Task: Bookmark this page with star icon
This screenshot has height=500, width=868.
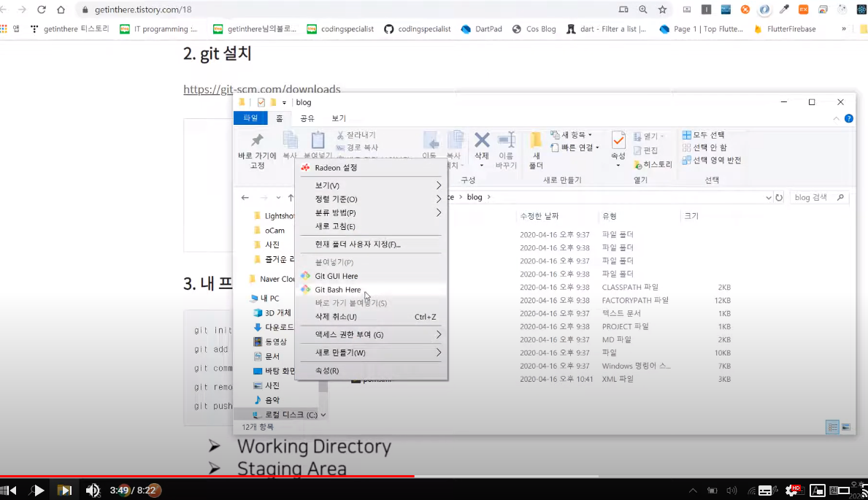Action: [x=663, y=9]
